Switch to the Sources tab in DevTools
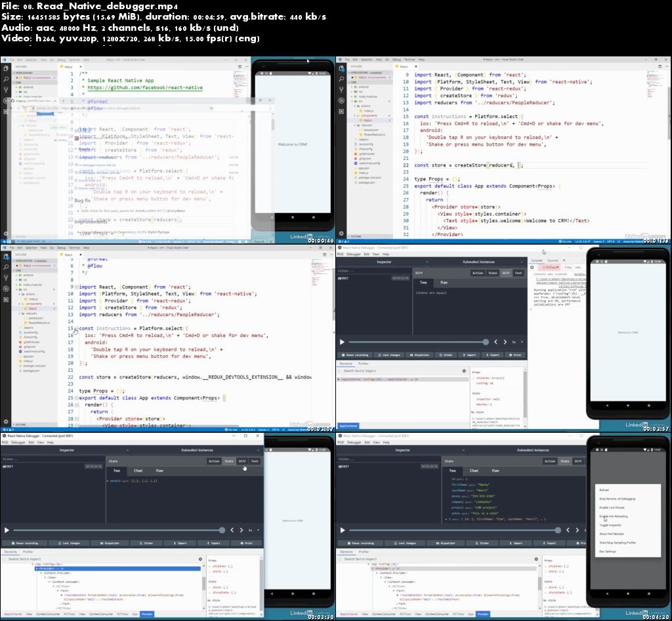The width and height of the screenshot is (672, 621). 553,260
